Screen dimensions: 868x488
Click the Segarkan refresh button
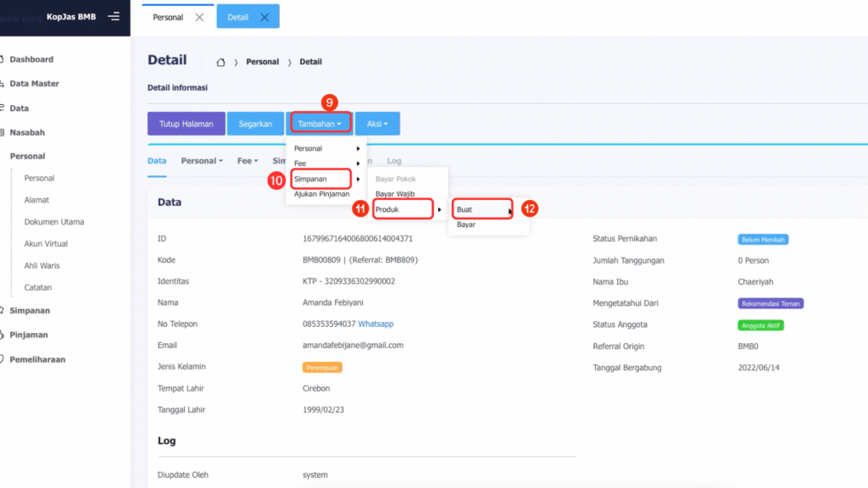click(x=255, y=124)
